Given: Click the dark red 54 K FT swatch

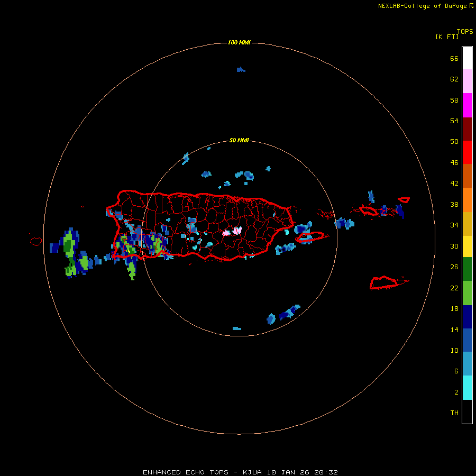Looking at the screenshot, I should pyautogui.click(x=467, y=129).
